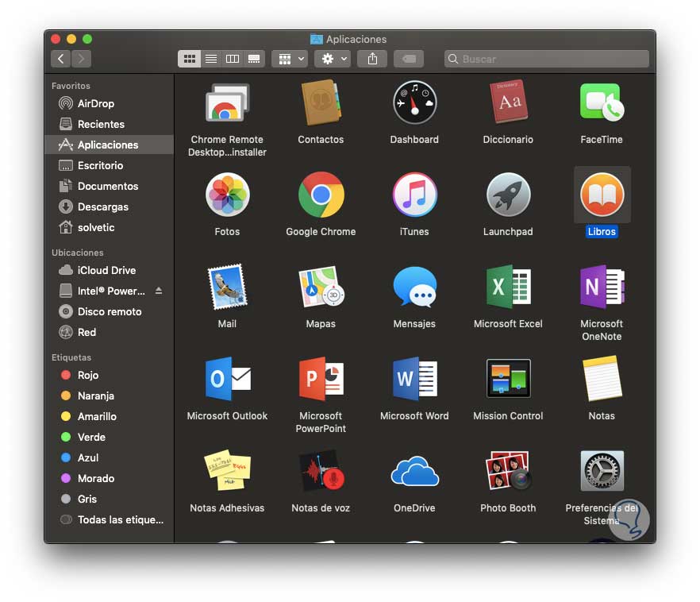Open Notas de voz app
The width and height of the screenshot is (700, 602).
pyautogui.click(x=321, y=471)
